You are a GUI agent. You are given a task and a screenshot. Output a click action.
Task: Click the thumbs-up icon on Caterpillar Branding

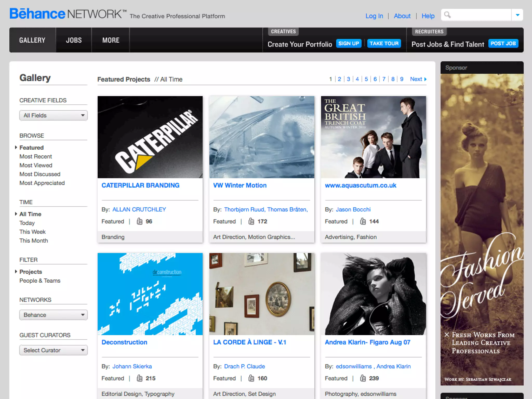pyautogui.click(x=140, y=221)
